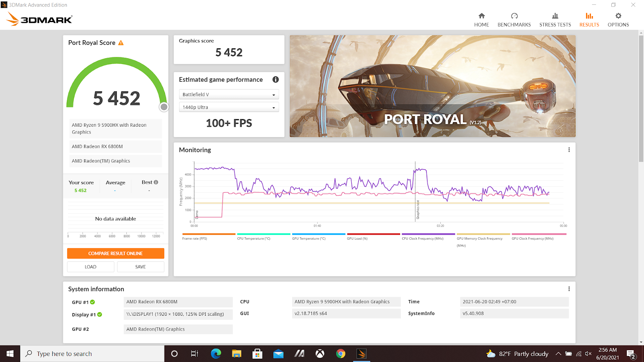Click the Display #1 green check icon
Screen dimensions: 644x362
coord(99,315)
